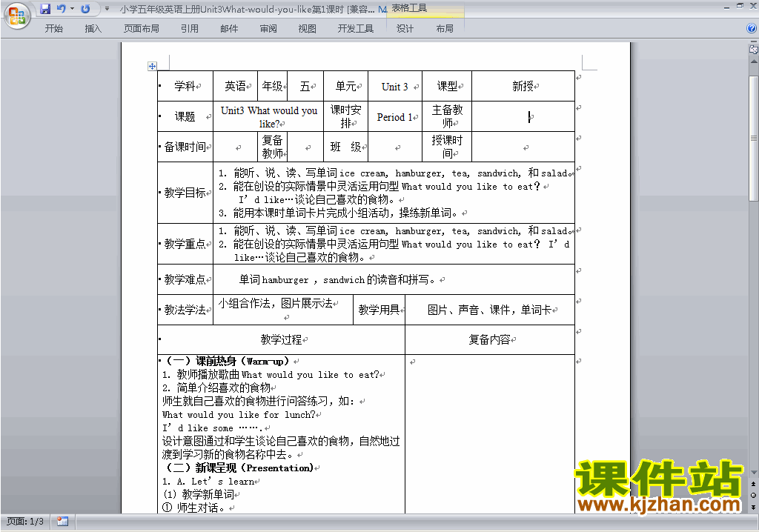Screen dimensions: 759x532
Task: Click the 复备教师 table cell
Action: click(273, 147)
